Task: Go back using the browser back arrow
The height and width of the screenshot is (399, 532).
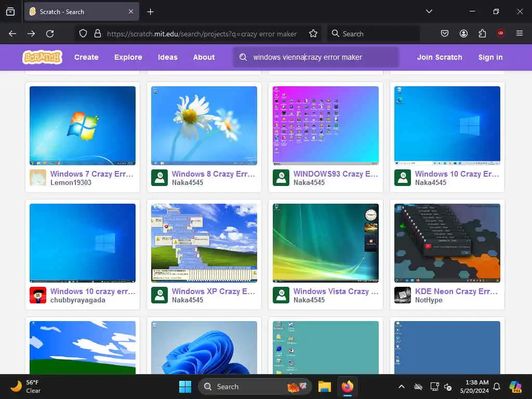Action: click(x=12, y=34)
